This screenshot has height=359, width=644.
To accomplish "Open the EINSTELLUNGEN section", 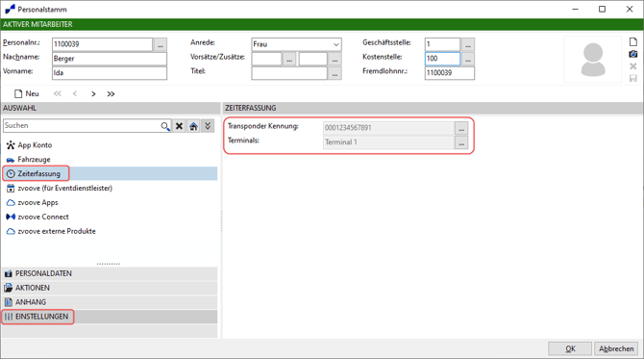I will point(111,317).
